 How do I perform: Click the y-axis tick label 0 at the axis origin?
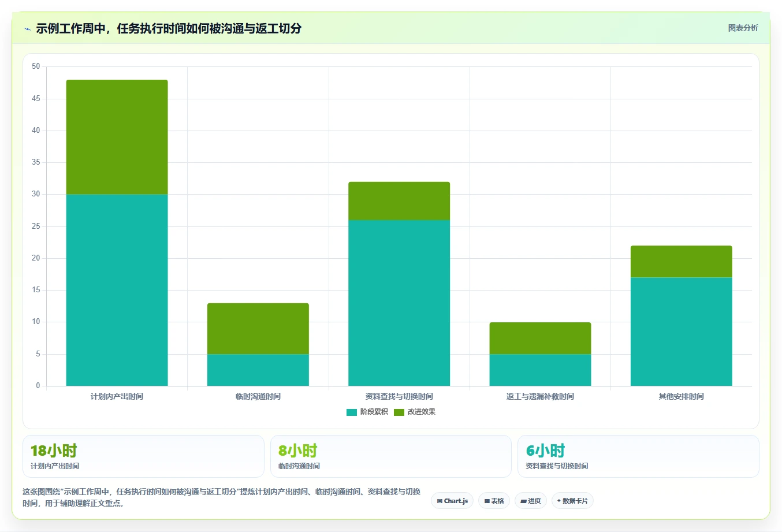(x=38, y=385)
